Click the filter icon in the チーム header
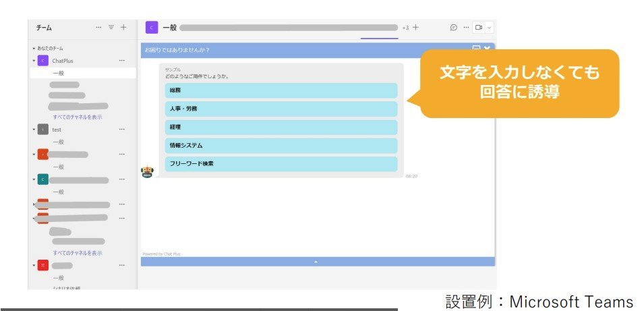 pos(111,28)
